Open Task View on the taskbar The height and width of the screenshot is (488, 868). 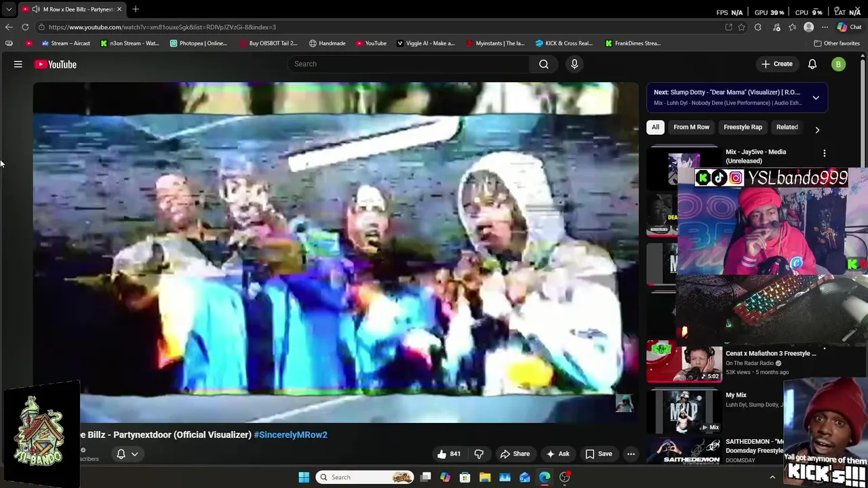pos(426,477)
